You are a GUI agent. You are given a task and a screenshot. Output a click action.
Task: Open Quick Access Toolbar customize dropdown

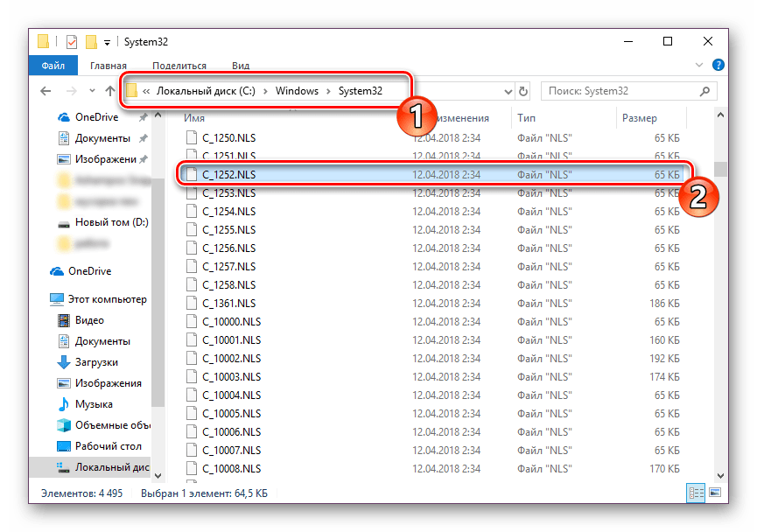coord(107,41)
